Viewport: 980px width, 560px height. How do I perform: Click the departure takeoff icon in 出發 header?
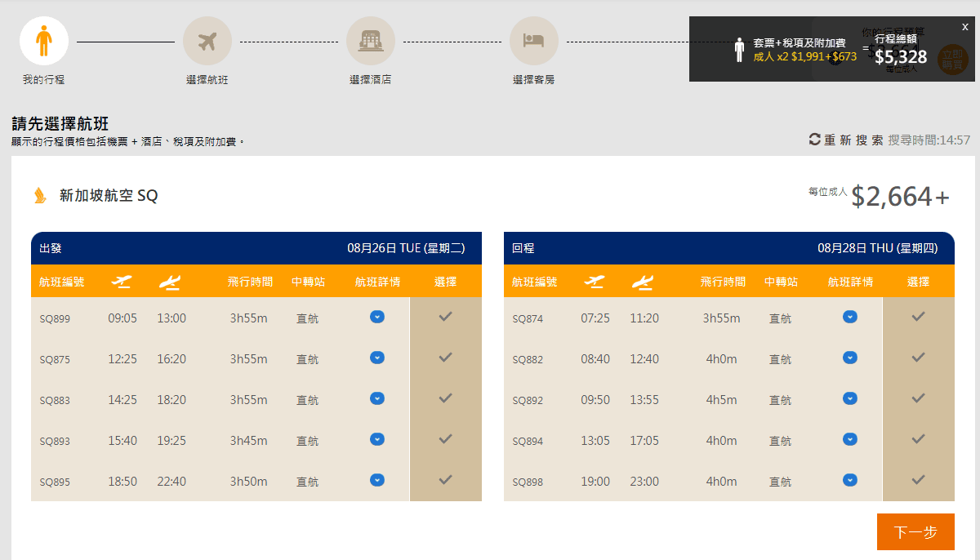pyautogui.click(x=122, y=282)
